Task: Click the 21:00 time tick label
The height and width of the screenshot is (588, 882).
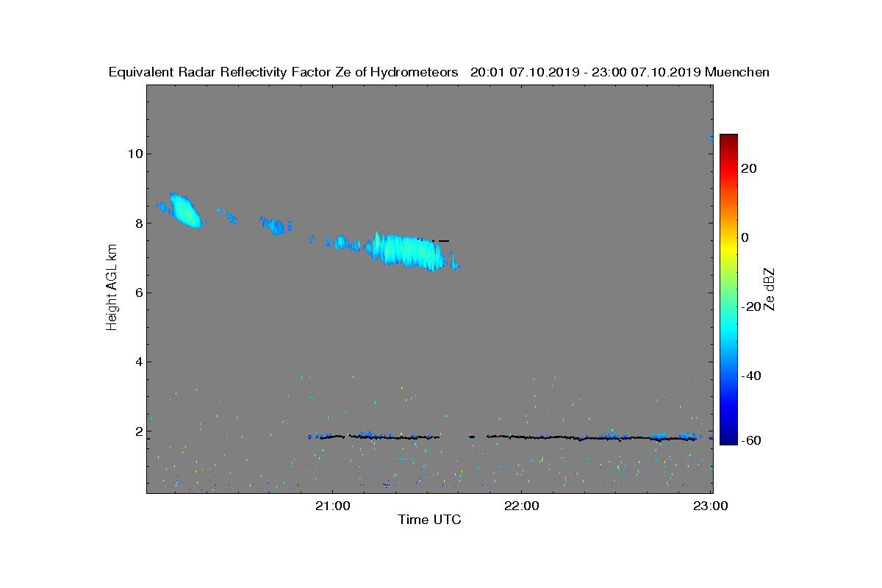Action: point(332,506)
